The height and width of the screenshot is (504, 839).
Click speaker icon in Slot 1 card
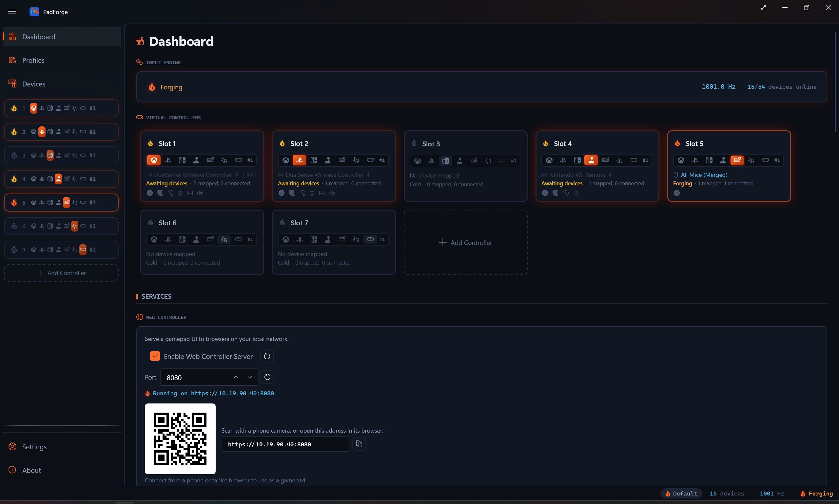pos(200,193)
